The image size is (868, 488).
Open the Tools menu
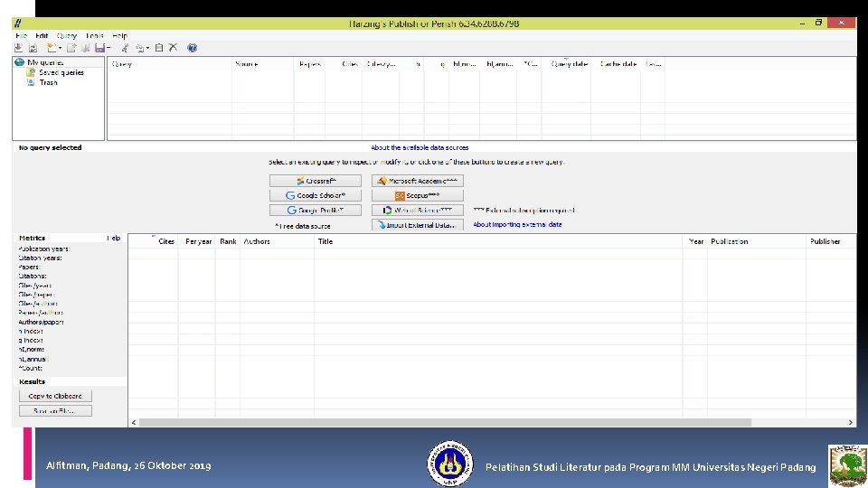(x=95, y=35)
